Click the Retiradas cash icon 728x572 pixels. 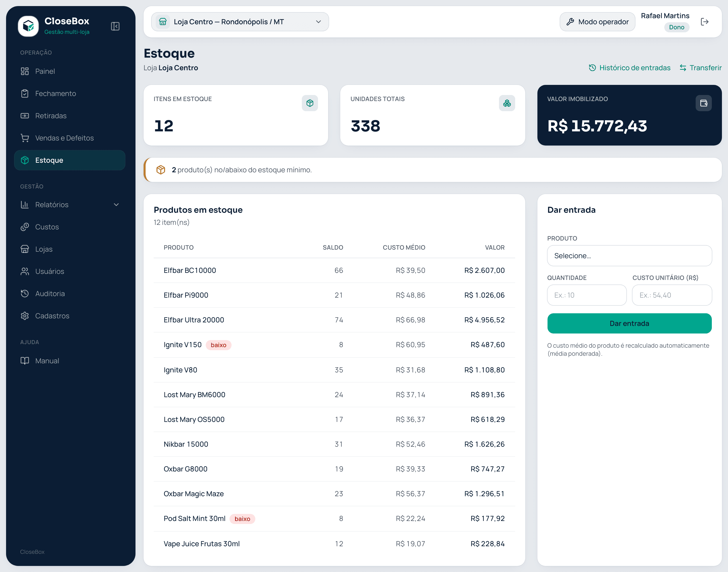[25, 116]
